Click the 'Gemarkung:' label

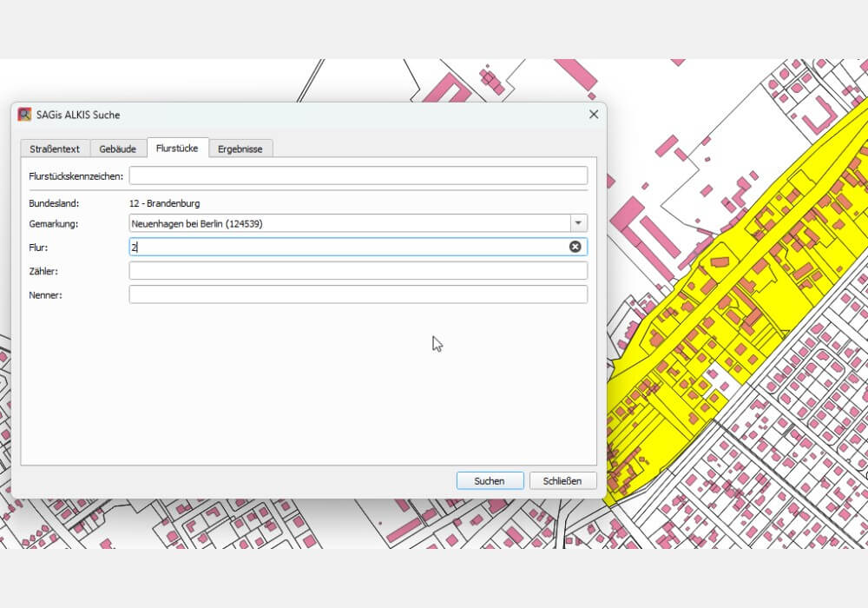coord(54,224)
